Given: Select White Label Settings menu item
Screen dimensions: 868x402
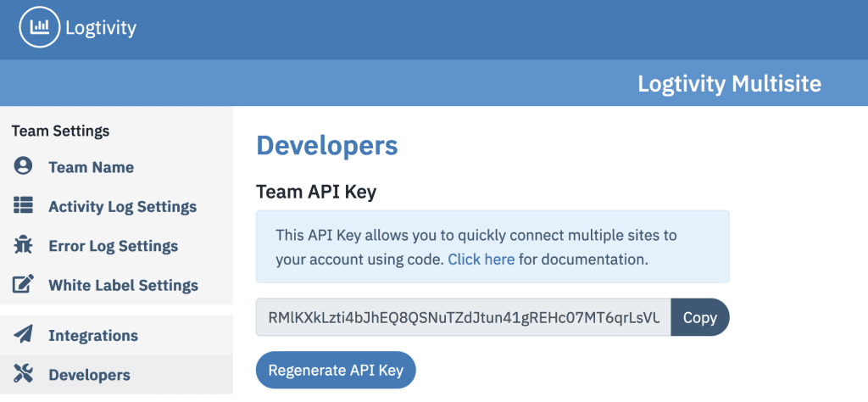Looking at the screenshot, I should click(123, 285).
